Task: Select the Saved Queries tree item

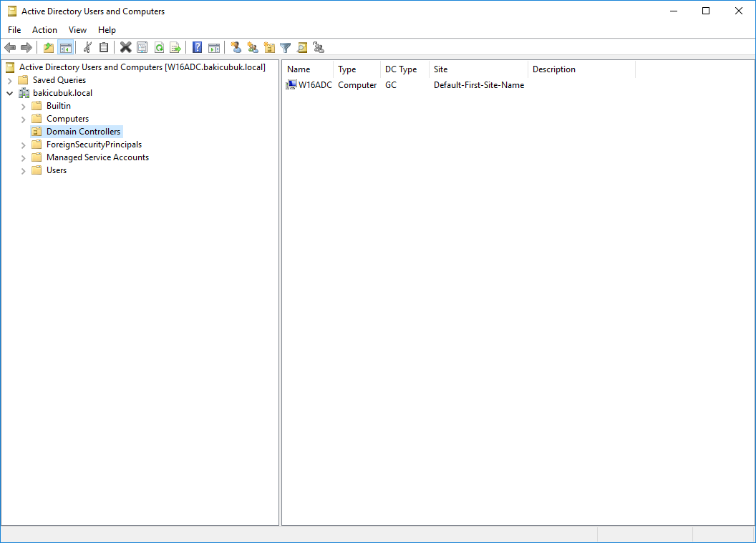Action: [x=59, y=80]
